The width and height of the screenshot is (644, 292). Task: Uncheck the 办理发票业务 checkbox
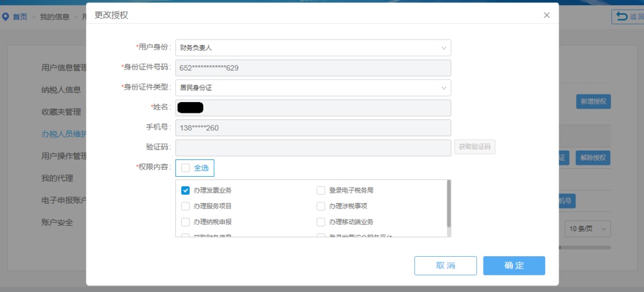(x=185, y=190)
